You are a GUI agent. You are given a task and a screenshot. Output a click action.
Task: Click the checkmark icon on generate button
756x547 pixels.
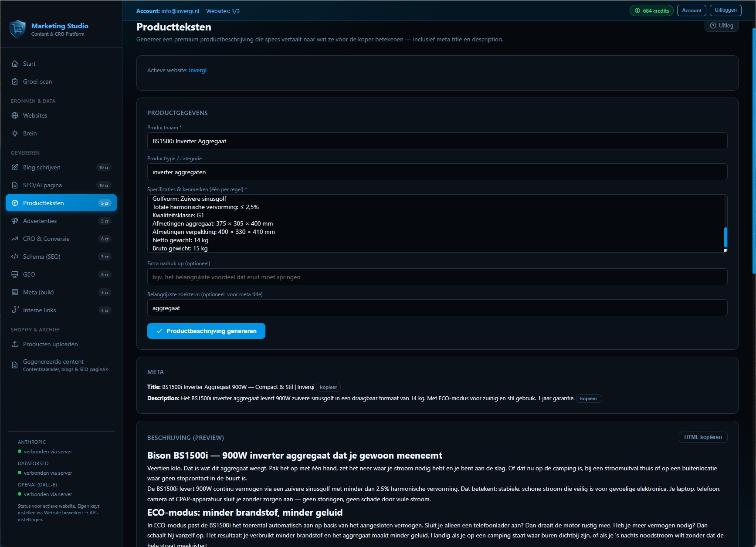(x=159, y=331)
